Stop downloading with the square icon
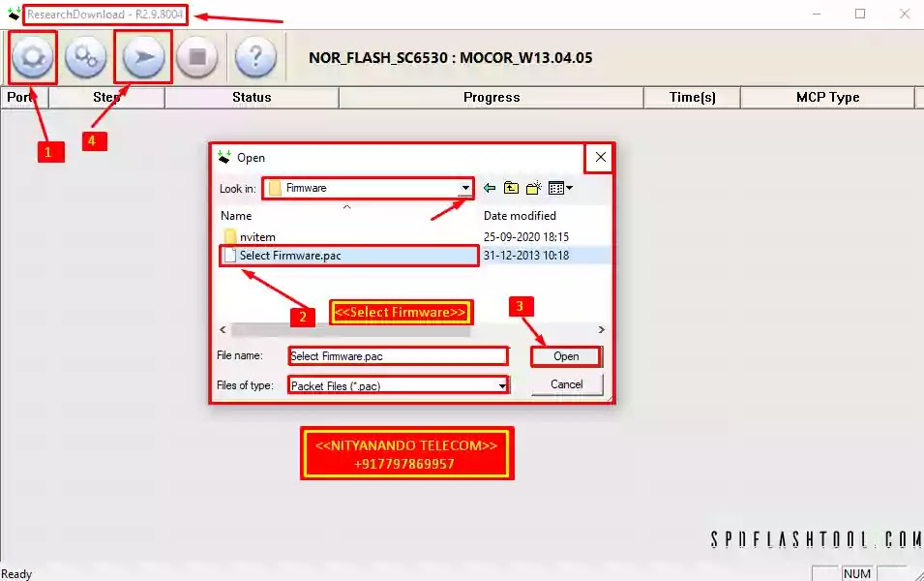 coord(196,57)
